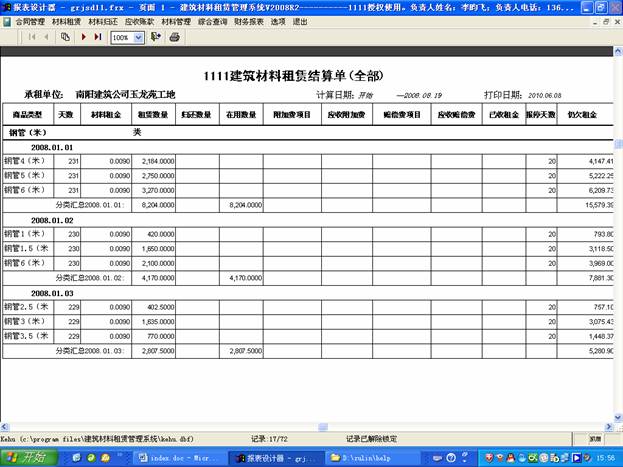This screenshot has height=467, width=623.
Task: Go to the previous page icon
Action: point(46,36)
